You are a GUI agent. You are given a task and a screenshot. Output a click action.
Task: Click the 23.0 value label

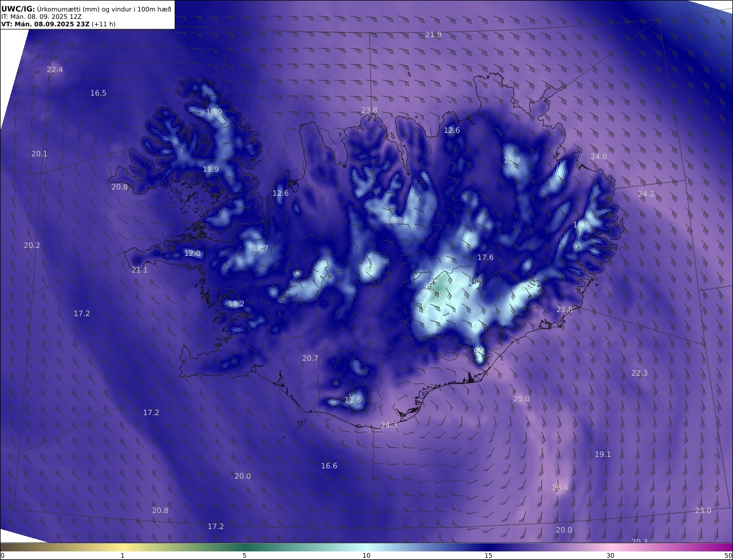pos(703,511)
